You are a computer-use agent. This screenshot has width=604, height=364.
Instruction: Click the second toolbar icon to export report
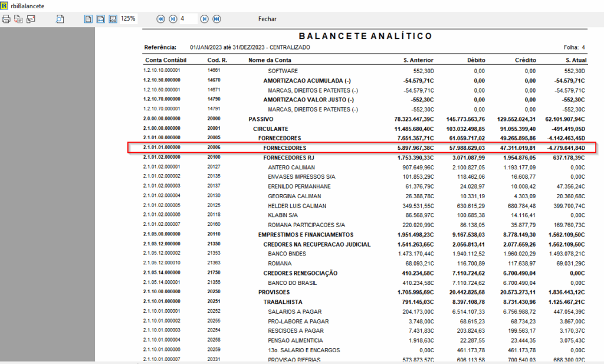[x=18, y=19]
